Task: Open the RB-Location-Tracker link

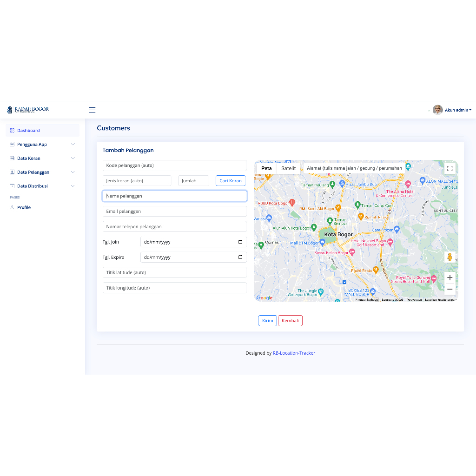Action: click(x=294, y=353)
